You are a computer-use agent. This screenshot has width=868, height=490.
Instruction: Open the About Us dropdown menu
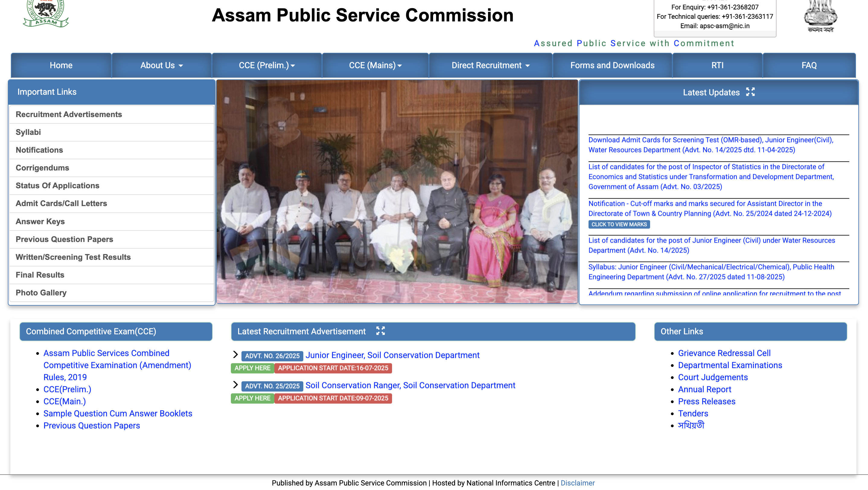click(x=161, y=65)
